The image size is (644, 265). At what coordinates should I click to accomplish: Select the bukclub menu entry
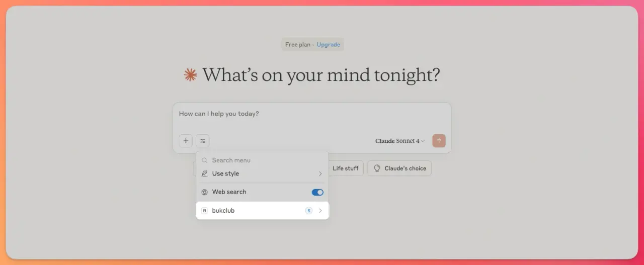click(x=262, y=211)
